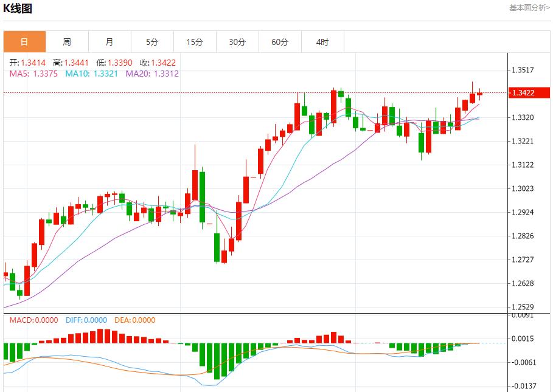Switch to the 周 weekly tab
The image size is (553, 392).
67,42
